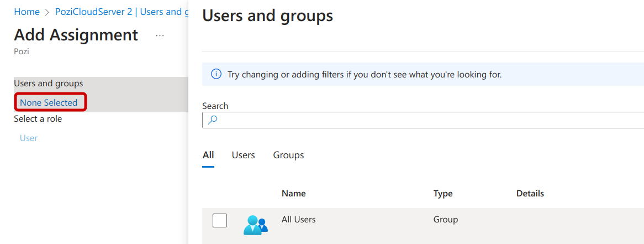Click the All Users group avatar icon
The height and width of the screenshot is (244, 644).
click(255, 225)
